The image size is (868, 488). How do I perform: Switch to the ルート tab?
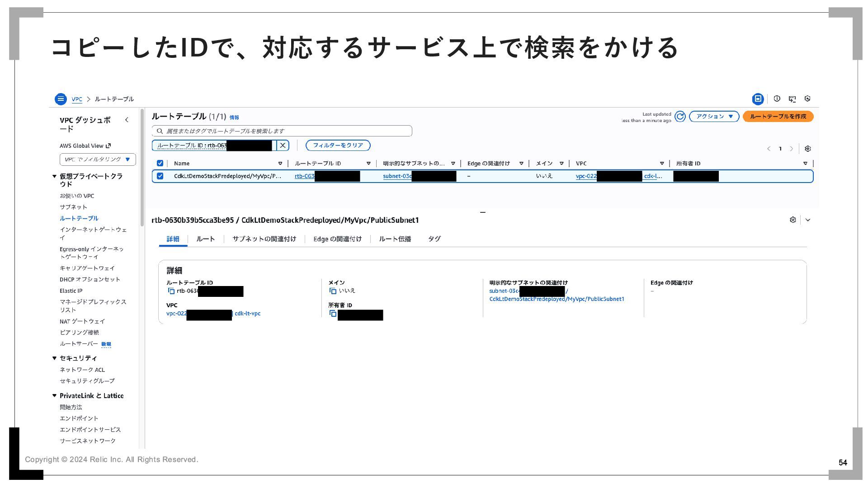pyautogui.click(x=205, y=239)
